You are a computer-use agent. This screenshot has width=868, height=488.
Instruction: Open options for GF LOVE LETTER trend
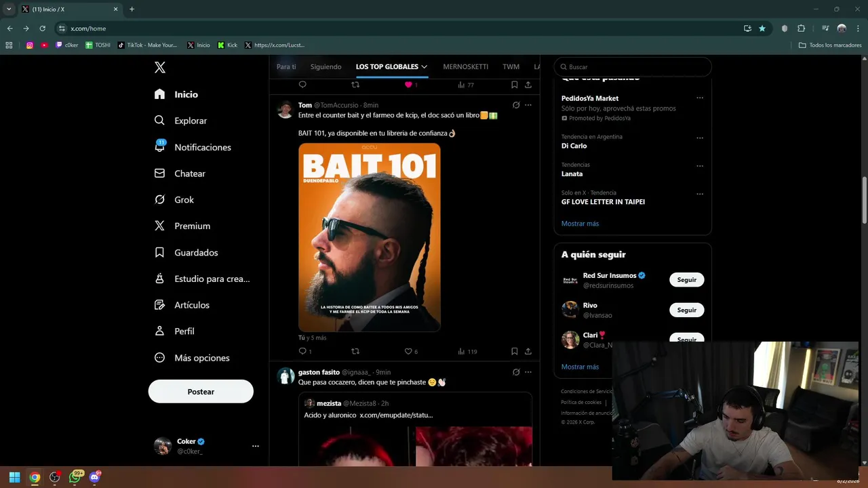700,194
